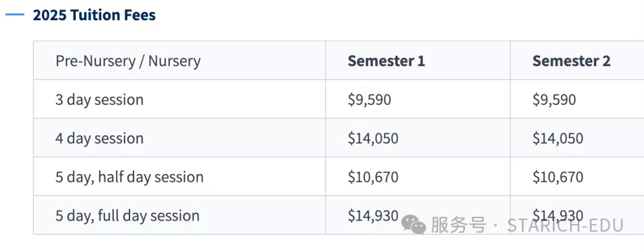Viewport: 644px width, 251px height.
Task: Click the STARICH-EDU watermark text
Action: pyautogui.click(x=565, y=225)
